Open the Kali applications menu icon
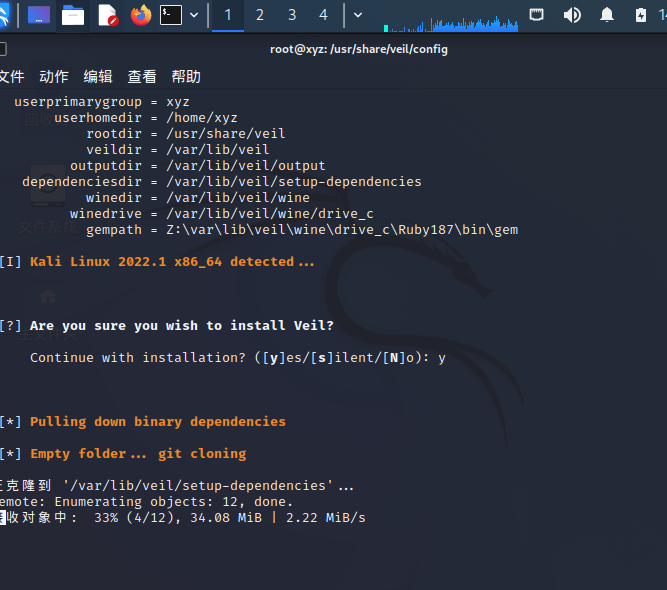 4,15
